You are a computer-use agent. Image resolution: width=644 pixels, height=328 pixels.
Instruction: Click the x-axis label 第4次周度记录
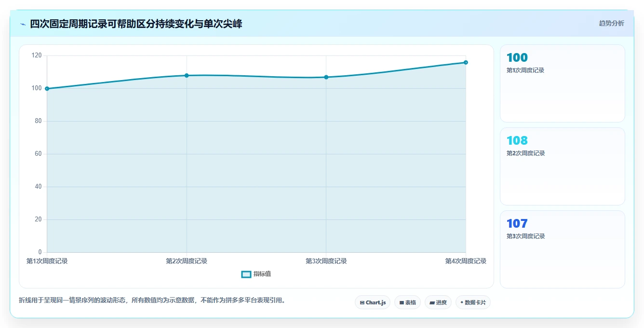click(x=466, y=261)
